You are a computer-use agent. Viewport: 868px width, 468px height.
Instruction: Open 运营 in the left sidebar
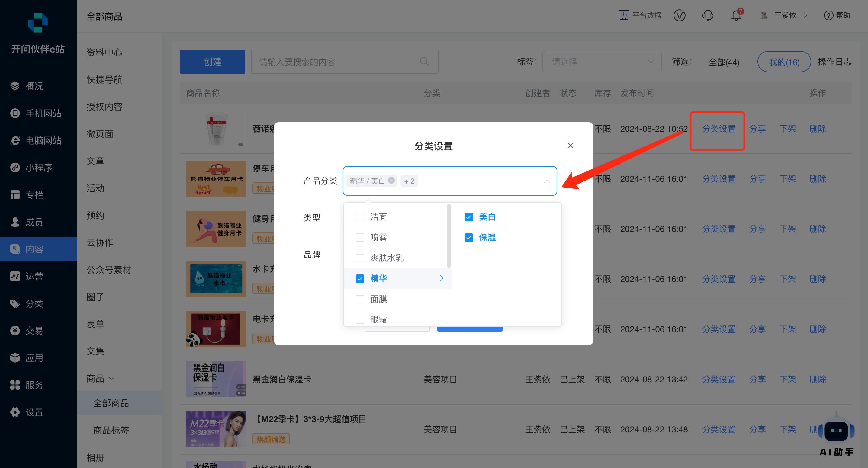34,276
